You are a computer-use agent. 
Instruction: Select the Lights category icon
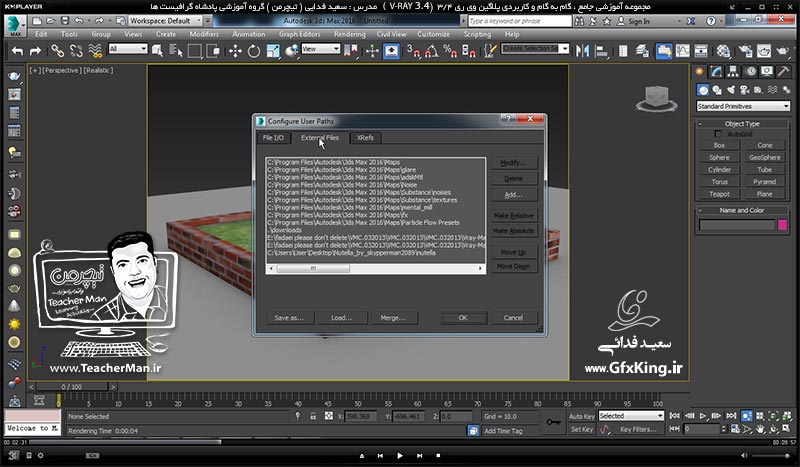click(731, 90)
